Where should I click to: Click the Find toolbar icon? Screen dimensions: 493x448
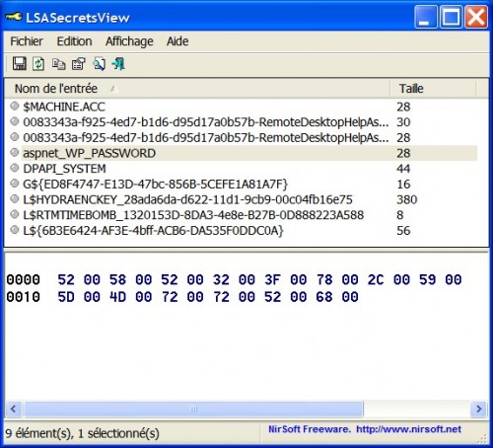coord(99,64)
